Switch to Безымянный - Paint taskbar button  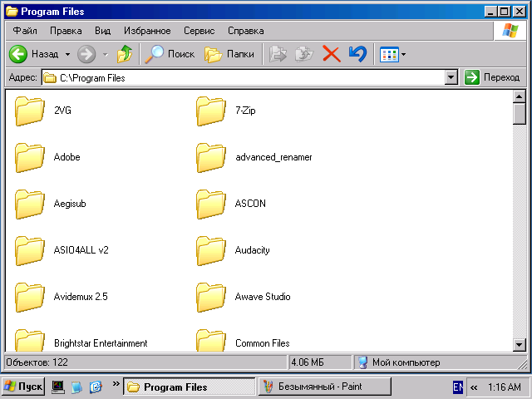(325, 387)
